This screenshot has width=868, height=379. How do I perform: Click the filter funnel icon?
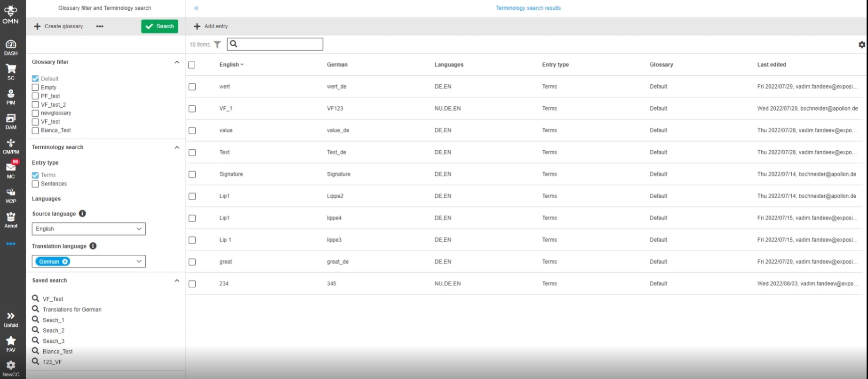[217, 44]
